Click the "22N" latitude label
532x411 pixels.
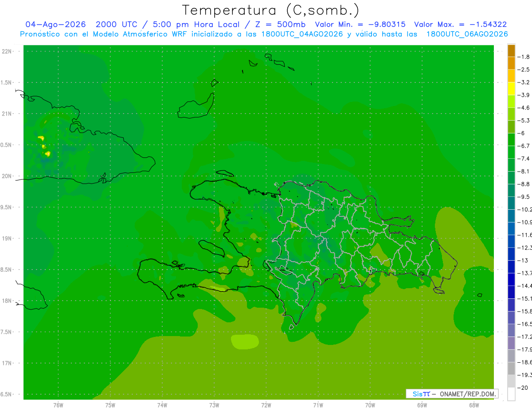coord(7,51)
